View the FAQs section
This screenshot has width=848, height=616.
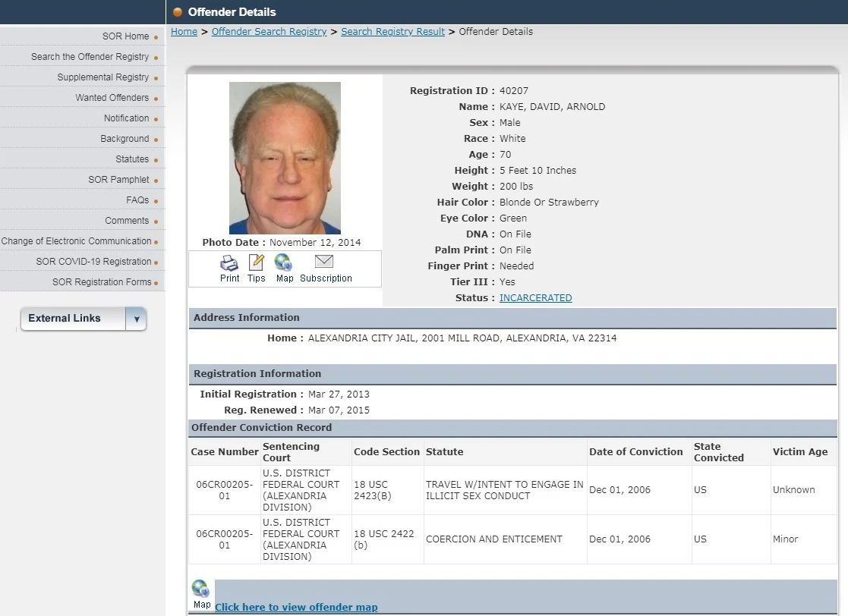138,200
